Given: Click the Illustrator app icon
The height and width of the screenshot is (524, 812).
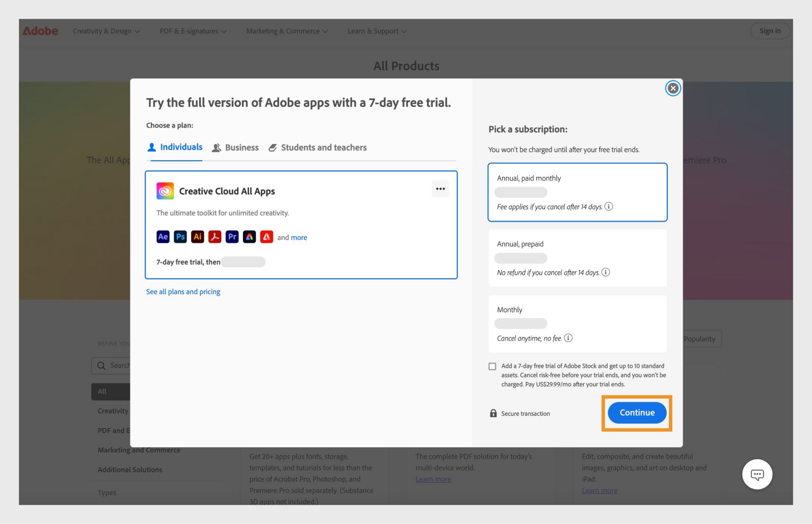Looking at the screenshot, I should [x=197, y=237].
